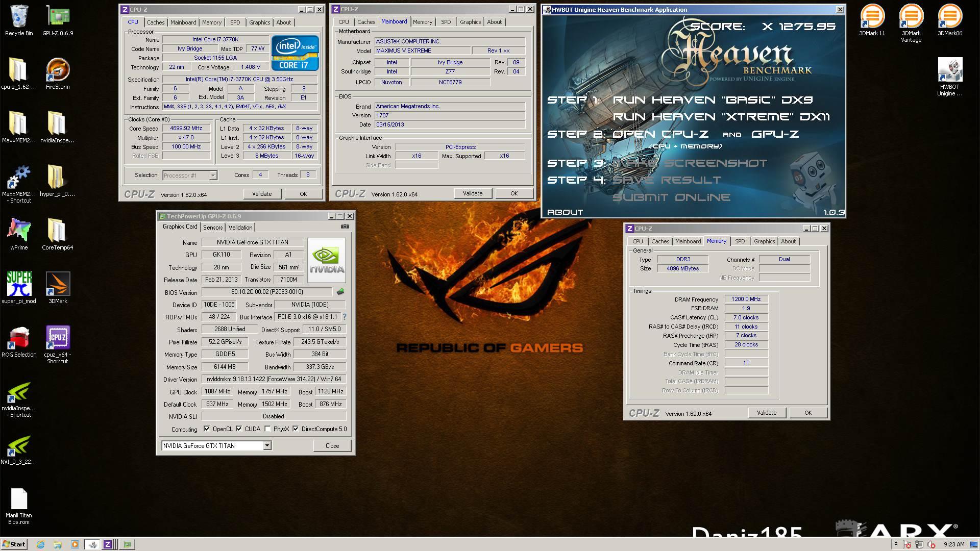The height and width of the screenshot is (551, 980).
Task: Open the GPU selection dropdown in GPU-Z
Action: click(x=216, y=445)
